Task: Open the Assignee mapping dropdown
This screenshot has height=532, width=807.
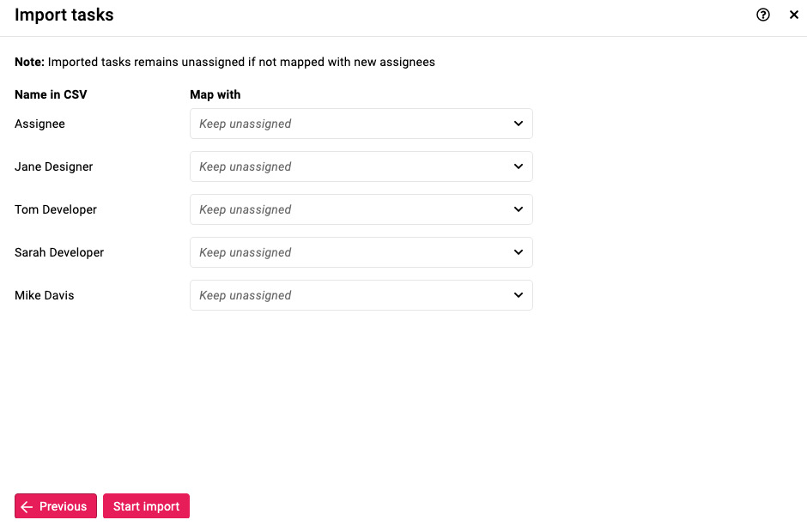Action: tap(361, 124)
